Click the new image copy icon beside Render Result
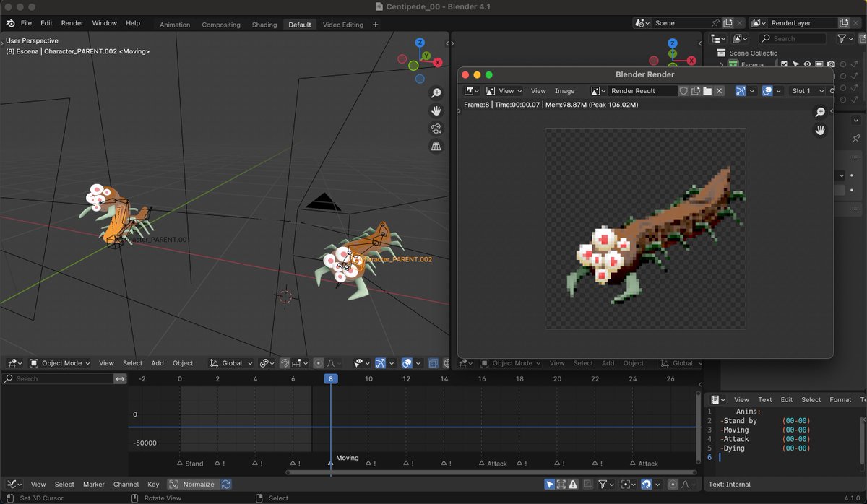The height and width of the screenshot is (504, 867). click(x=696, y=91)
